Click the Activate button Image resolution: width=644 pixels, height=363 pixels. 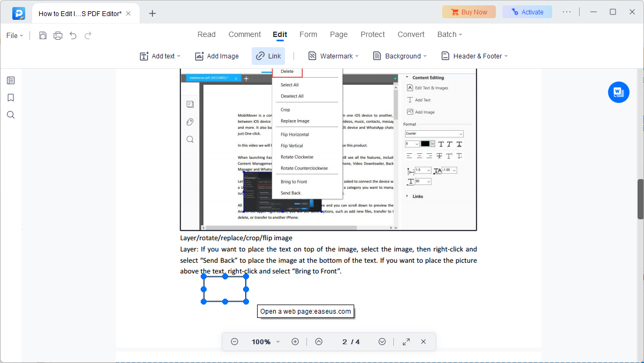pyautogui.click(x=527, y=12)
